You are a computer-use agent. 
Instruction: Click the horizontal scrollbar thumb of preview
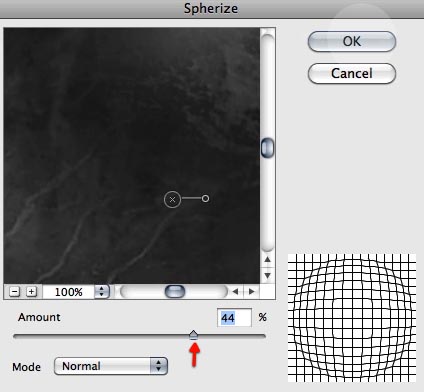(x=175, y=292)
